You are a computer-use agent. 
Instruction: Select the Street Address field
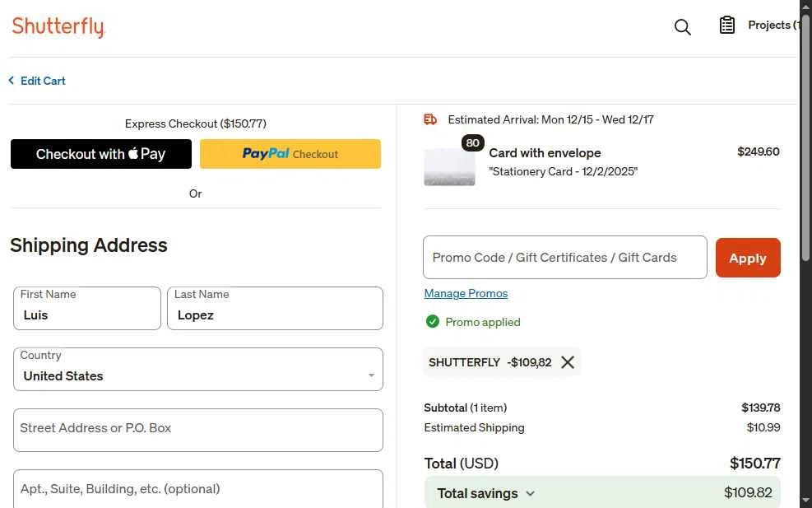pyautogui.click(x=197, y=430)
